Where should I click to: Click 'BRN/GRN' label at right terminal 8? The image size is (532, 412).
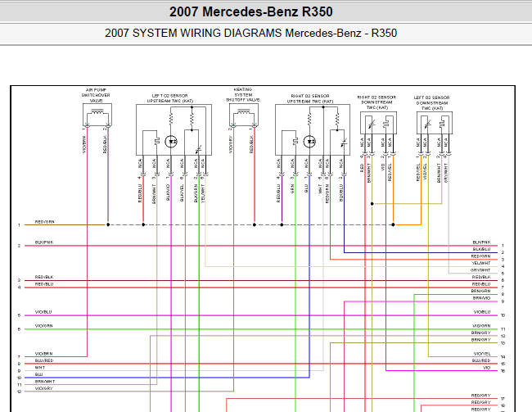[480, 291]
